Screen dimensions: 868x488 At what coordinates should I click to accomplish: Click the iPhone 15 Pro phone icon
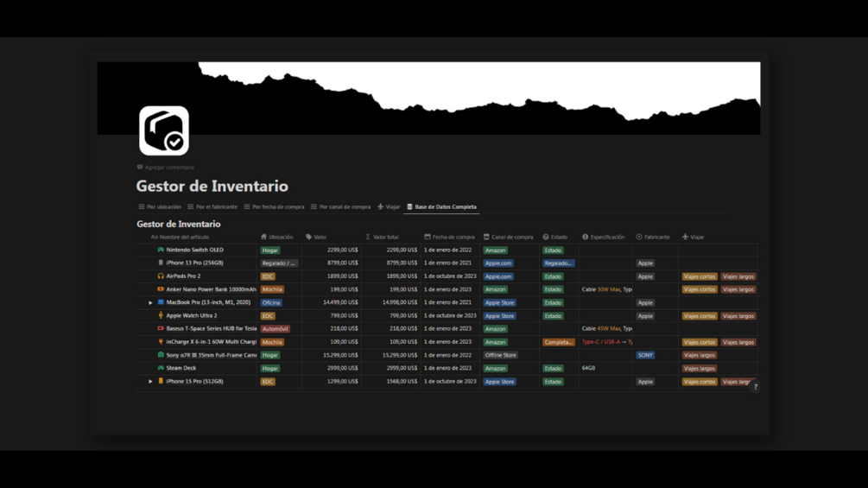point(161,381)
